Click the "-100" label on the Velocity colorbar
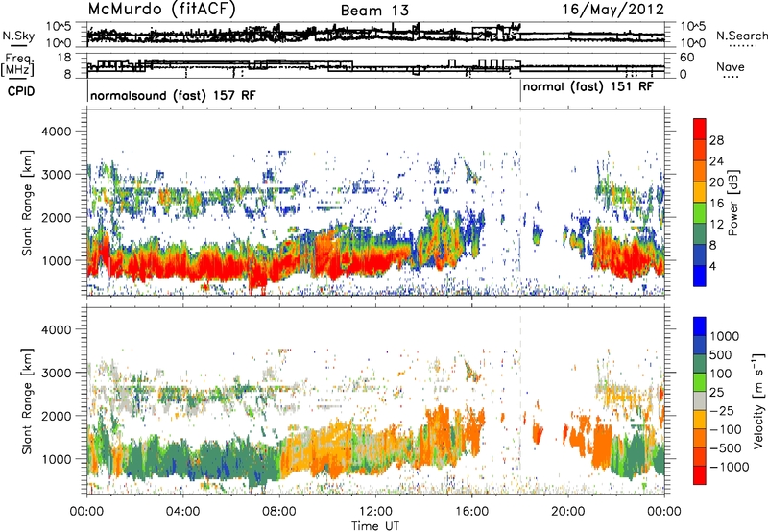The height and width of the screenshot is (532, 768). tap(726, 429)
